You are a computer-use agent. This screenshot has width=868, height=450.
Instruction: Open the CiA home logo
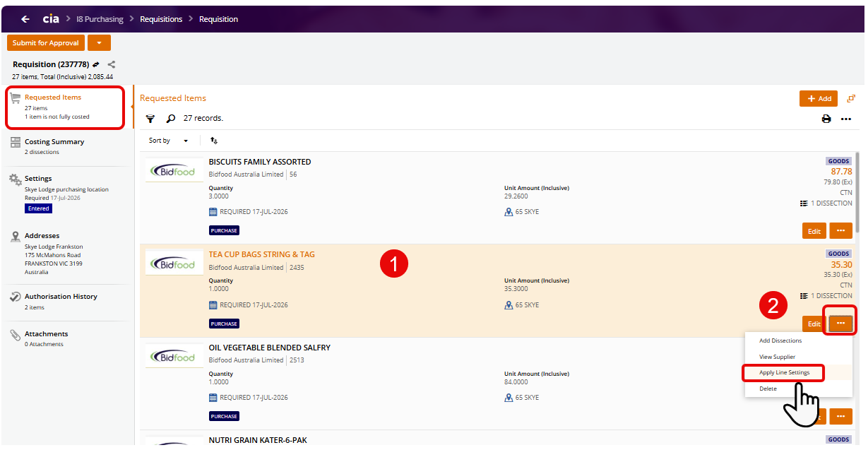[x=51, y=19]
